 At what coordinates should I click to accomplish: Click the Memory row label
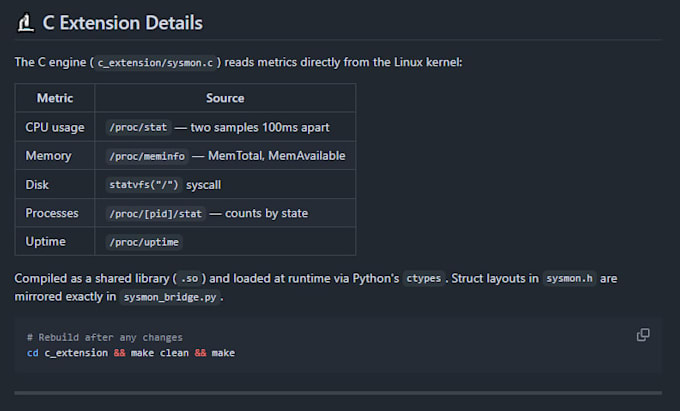tap(49, 156)
